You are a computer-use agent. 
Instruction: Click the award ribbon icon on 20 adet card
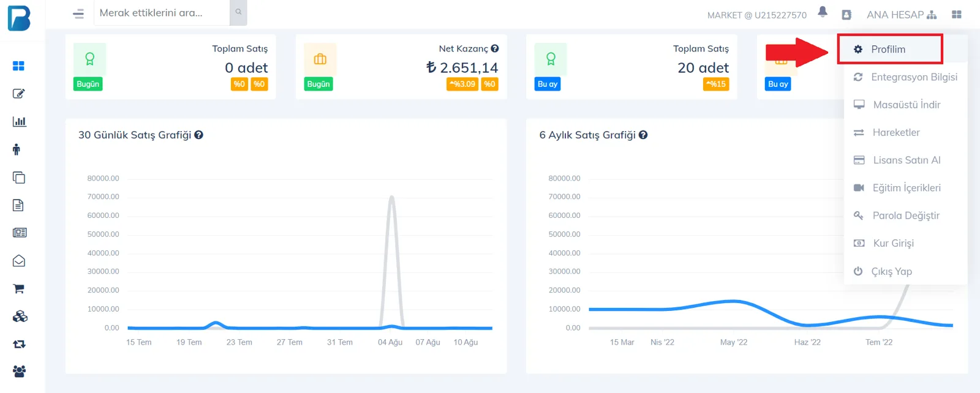coord(551,59)
